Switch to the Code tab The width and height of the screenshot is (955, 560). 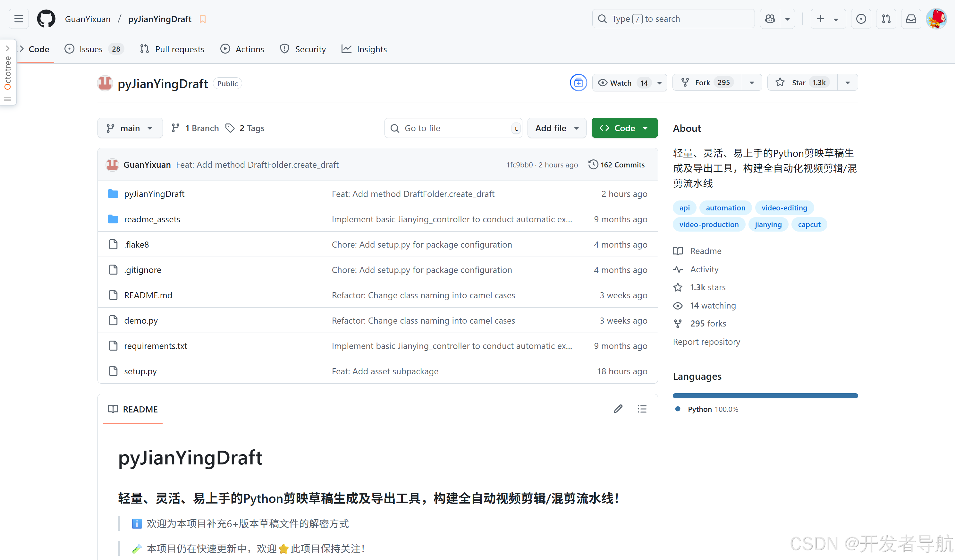pyautogui.click(x=34, y=49)
